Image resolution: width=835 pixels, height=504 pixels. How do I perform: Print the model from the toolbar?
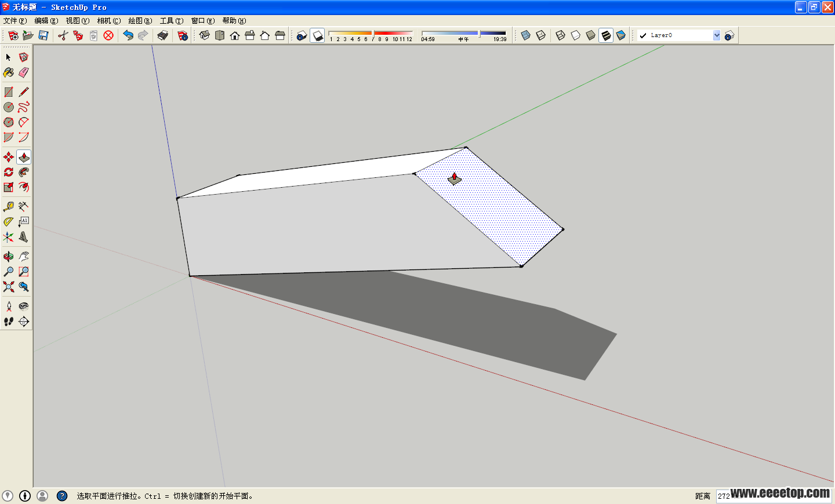click(x=163, y=35)
